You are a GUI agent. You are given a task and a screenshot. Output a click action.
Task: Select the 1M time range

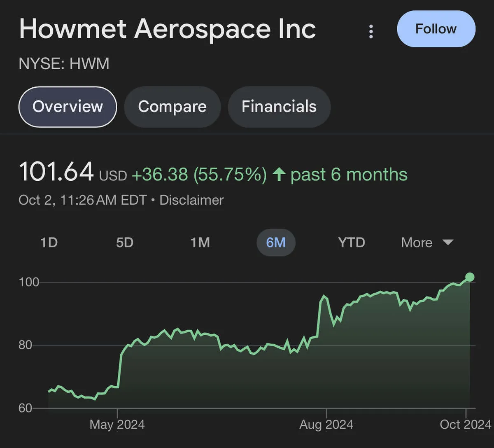[200, 243]
